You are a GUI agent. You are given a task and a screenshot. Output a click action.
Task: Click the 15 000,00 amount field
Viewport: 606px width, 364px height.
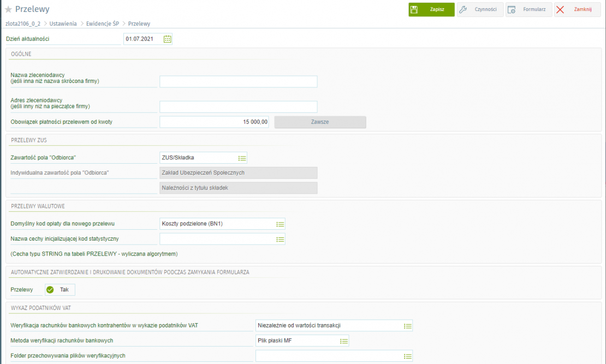tap(214, 122)
